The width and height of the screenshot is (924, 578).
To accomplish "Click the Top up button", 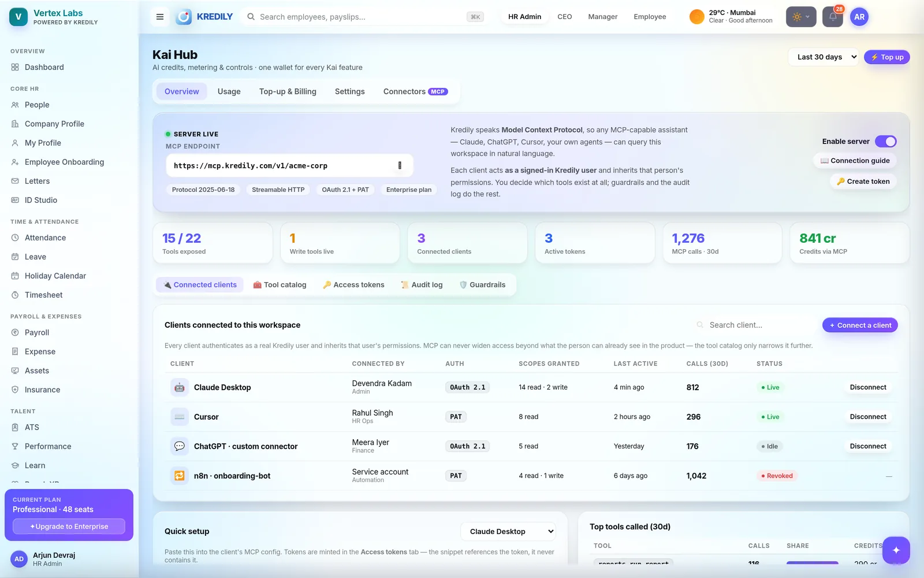I will pyautogui.click(x=887, y=57).
